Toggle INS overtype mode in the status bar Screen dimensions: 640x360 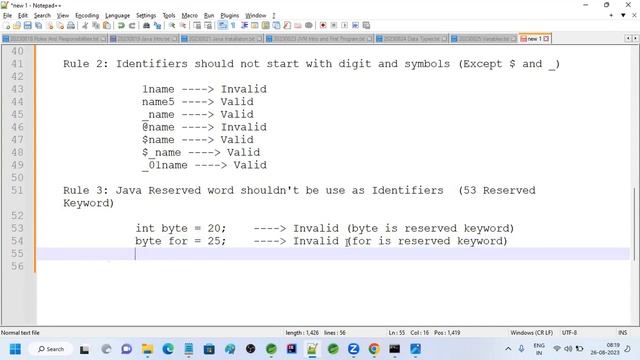(622, 333)
